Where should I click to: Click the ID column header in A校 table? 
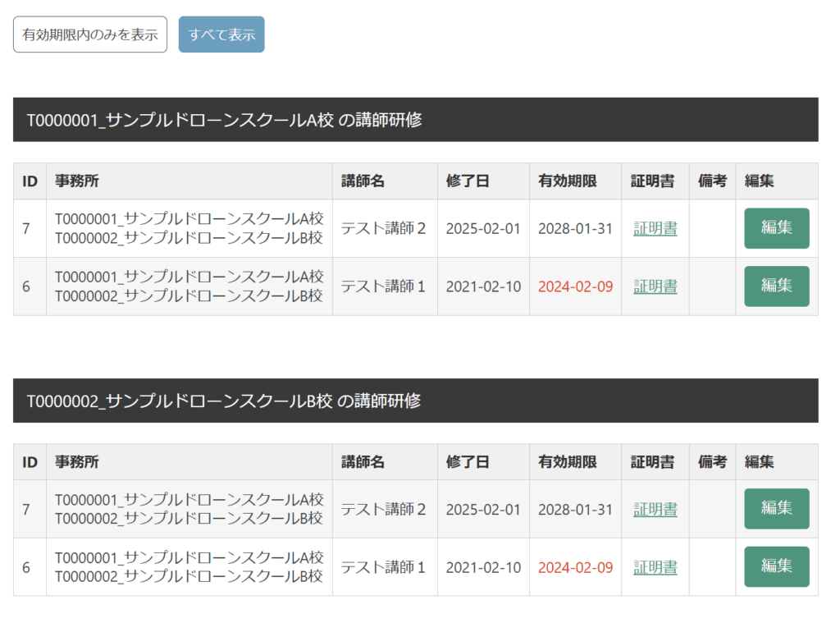[30, 181]
